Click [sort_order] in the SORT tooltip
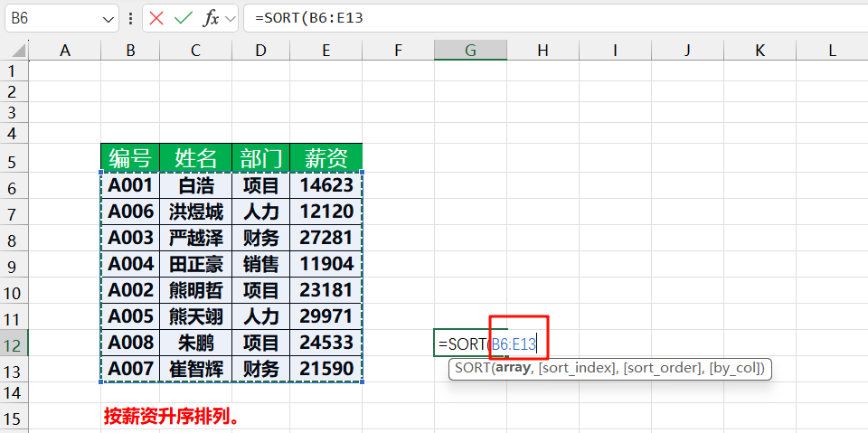868x433 pixels. tap(663, 368)
